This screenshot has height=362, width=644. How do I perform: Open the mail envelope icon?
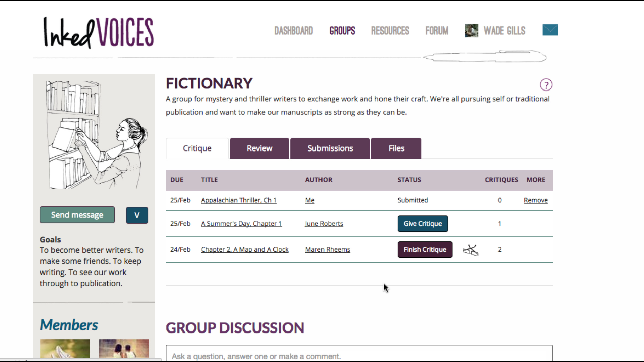coord(550,30)
